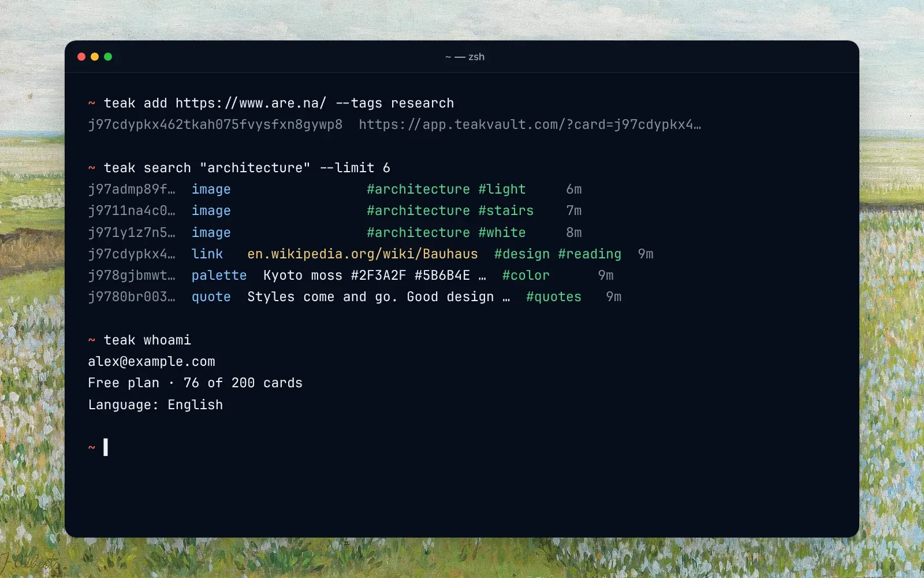Click '9m' timestamp in the Bauhaus row
924x578 pixels.
pyautogui.click(x=646, y=254)
